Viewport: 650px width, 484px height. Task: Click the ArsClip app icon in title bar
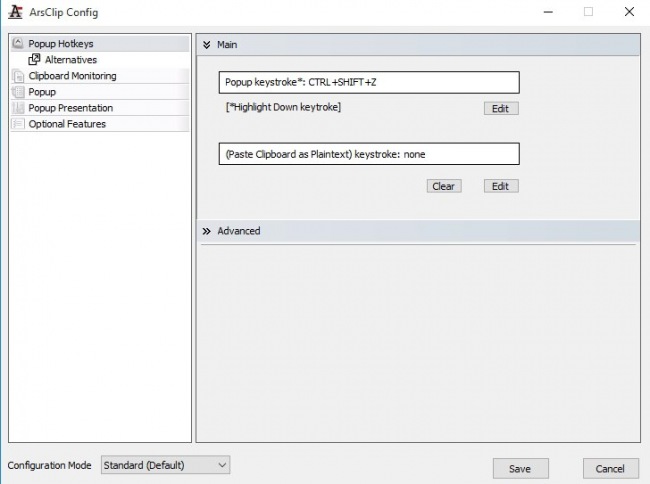[15, 12]
